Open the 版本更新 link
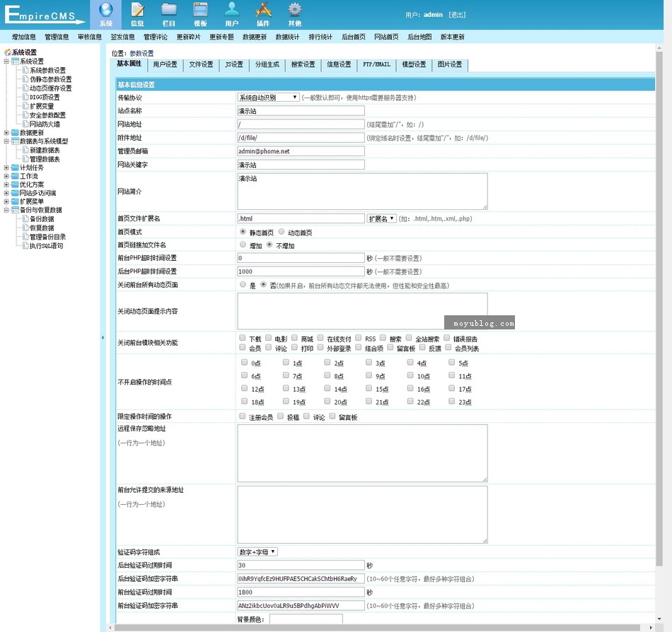 [x=452, y=37]
